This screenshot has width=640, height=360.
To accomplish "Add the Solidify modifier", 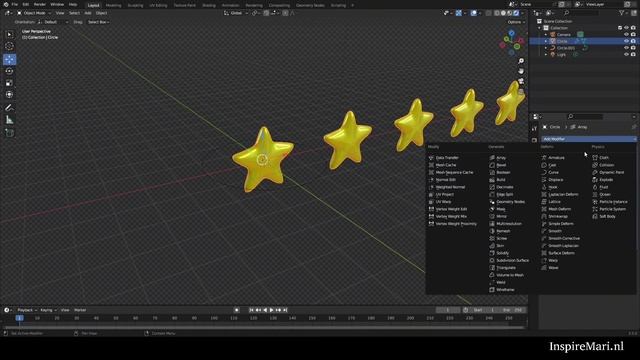I will click(499, 253).
